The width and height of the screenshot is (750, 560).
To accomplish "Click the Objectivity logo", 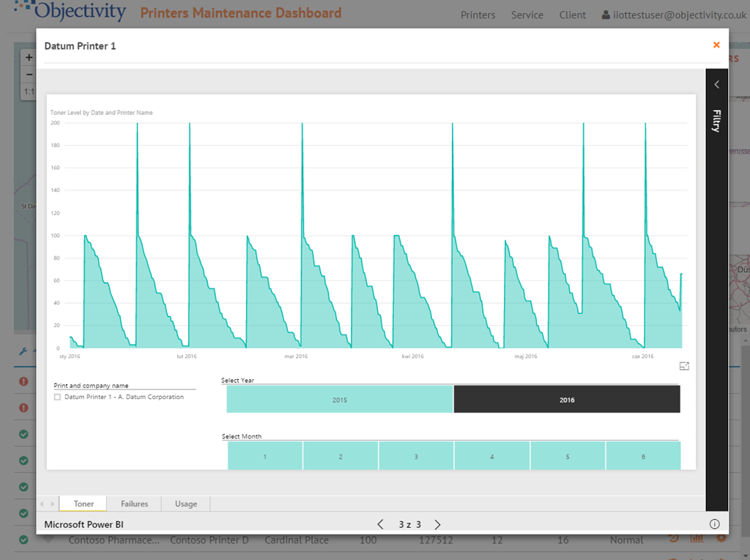I will click(x=70, y=10).
